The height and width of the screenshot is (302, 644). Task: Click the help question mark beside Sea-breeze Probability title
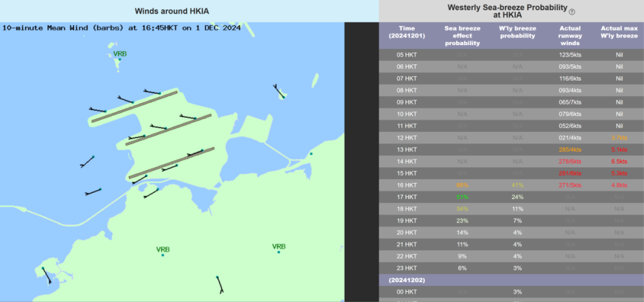coord(573,12)
